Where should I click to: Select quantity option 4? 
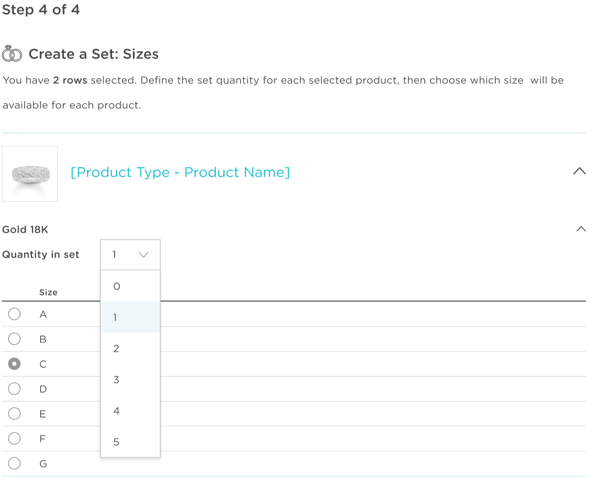pyautogui.click(x=130, y=411)
